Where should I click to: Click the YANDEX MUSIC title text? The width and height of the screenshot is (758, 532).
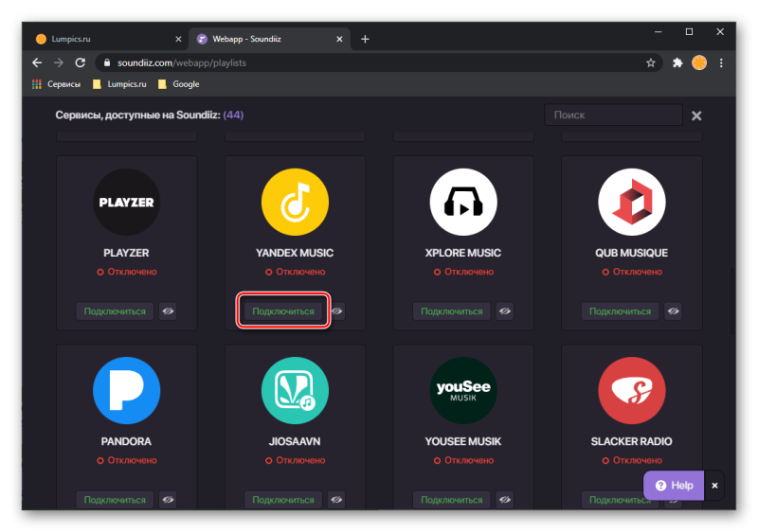[295, 253]
